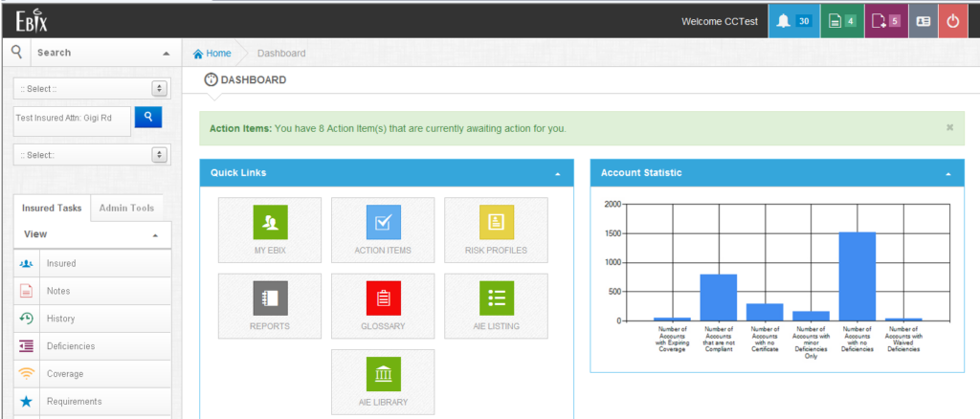
Task: Click the Deficiencies list icon in sidebar
Action: [x=26, y=346]
